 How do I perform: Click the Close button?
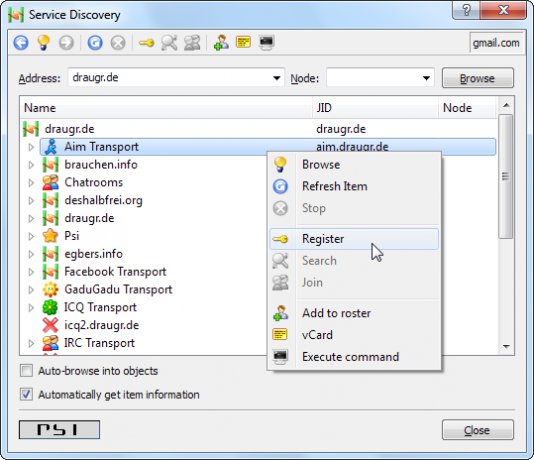(477, 430)
